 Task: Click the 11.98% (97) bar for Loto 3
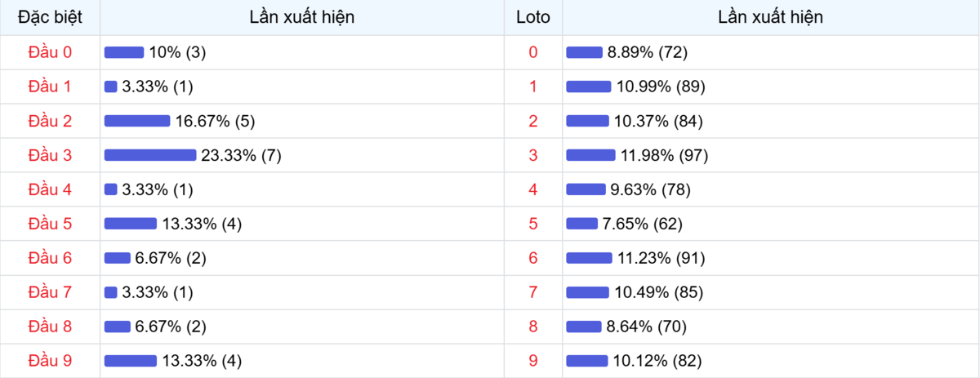[590, 155]
